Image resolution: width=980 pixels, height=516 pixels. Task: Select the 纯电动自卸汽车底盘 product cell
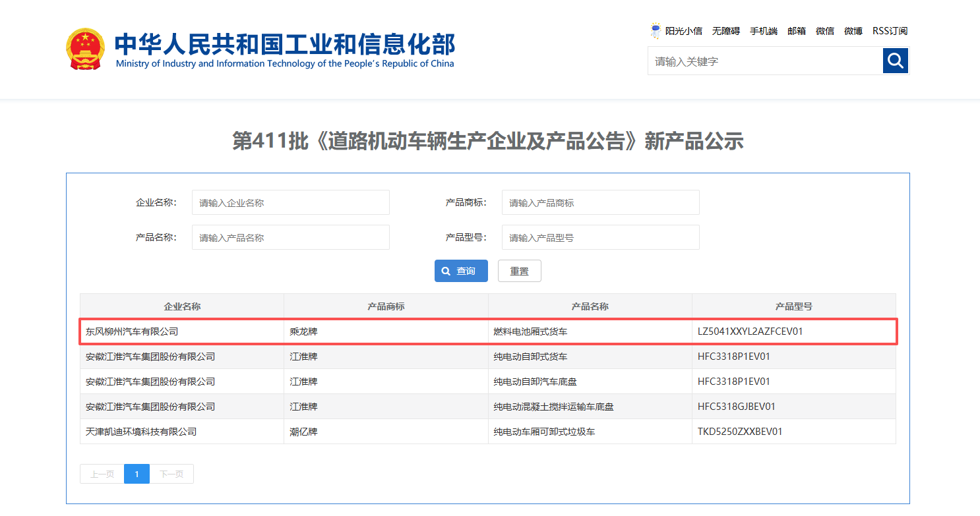590,382
